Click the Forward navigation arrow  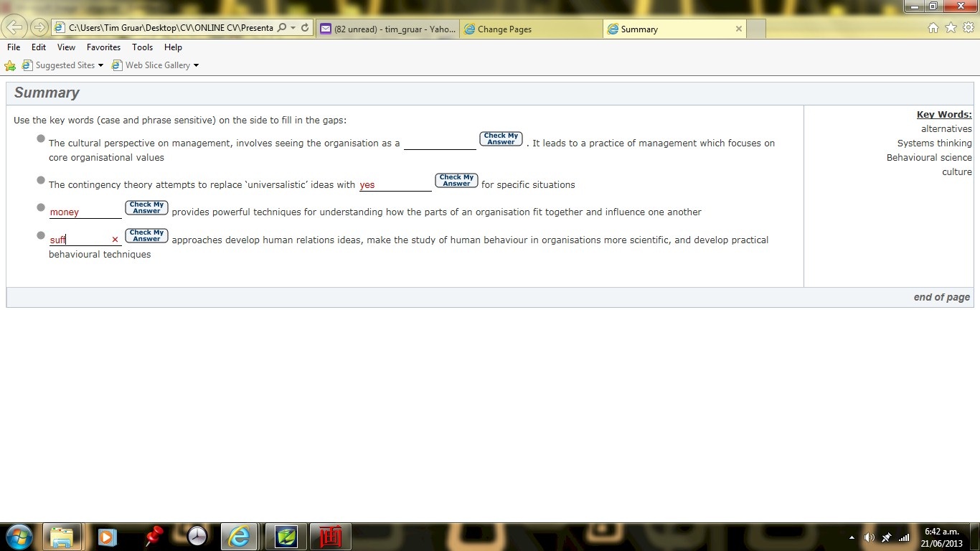click(x=39, y=28)
